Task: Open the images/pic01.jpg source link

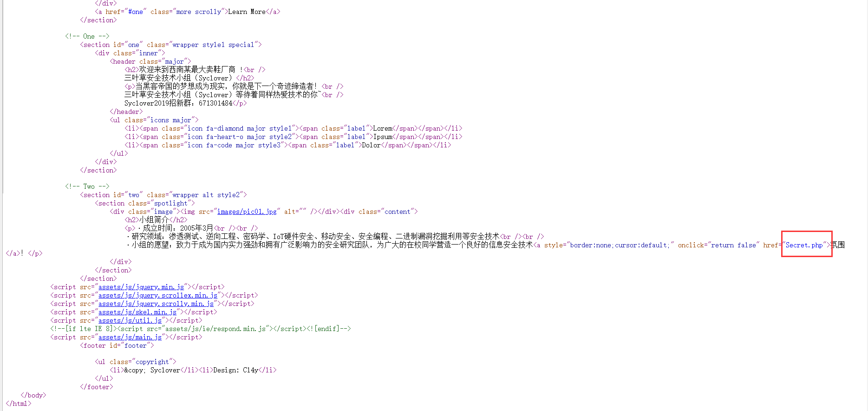Action: (x=247, y=212)
